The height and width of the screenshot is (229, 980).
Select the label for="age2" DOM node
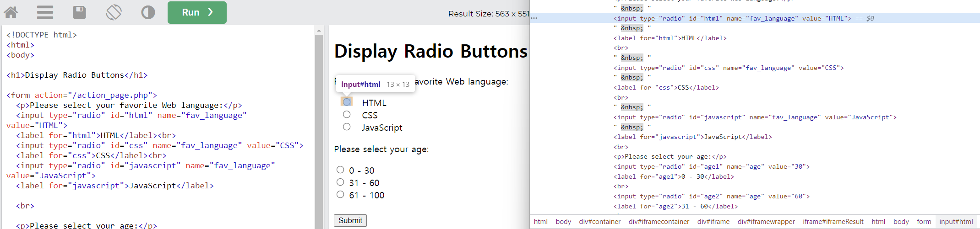pos(675,206)
